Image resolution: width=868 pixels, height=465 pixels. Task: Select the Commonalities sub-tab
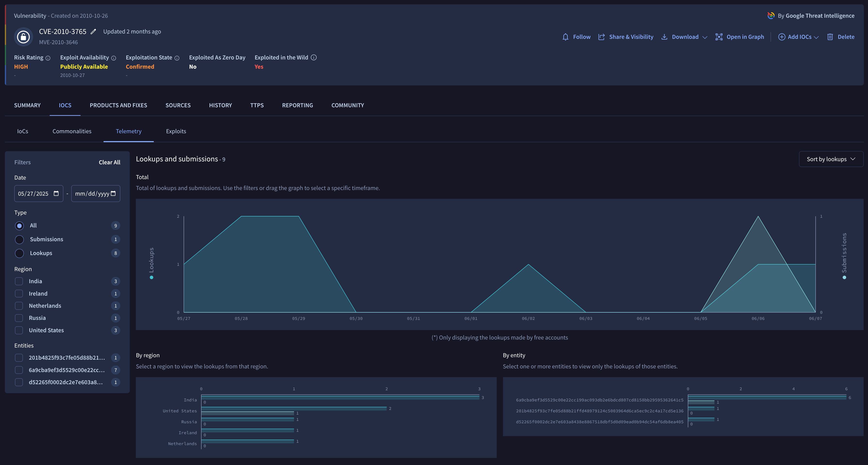[72, 131]
